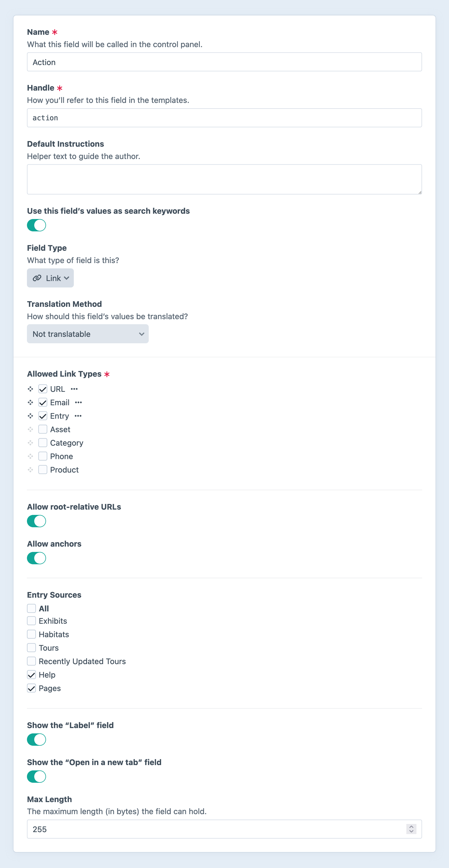Turn off the Allow anchors toggle
Viewport: 449px width, 868px height.
tap(36, 558)
